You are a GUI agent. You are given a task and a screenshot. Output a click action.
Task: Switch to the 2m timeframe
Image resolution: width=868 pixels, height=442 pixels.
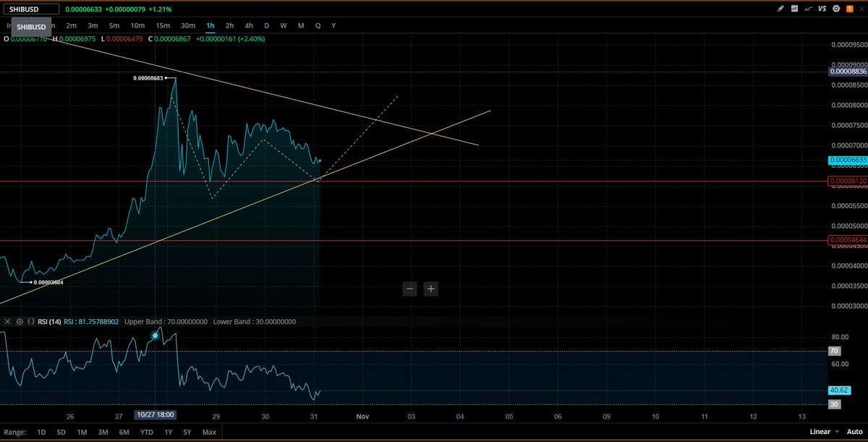pyautogui.click(x=72, y=25)
